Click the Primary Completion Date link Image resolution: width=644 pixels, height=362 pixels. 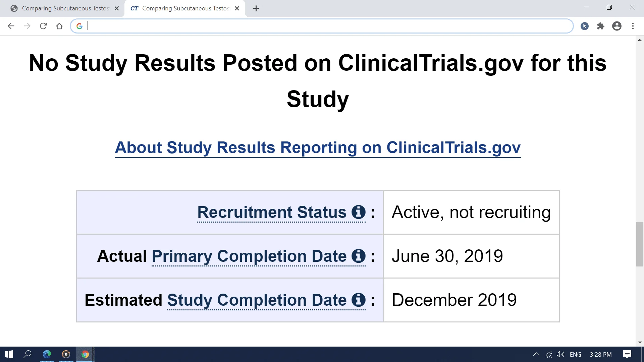[249, 256]
